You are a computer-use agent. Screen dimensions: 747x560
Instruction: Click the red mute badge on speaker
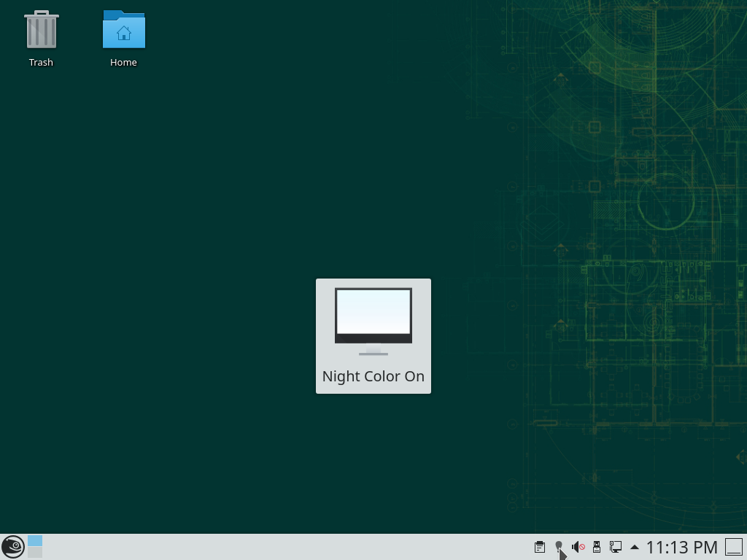[582, 547]
